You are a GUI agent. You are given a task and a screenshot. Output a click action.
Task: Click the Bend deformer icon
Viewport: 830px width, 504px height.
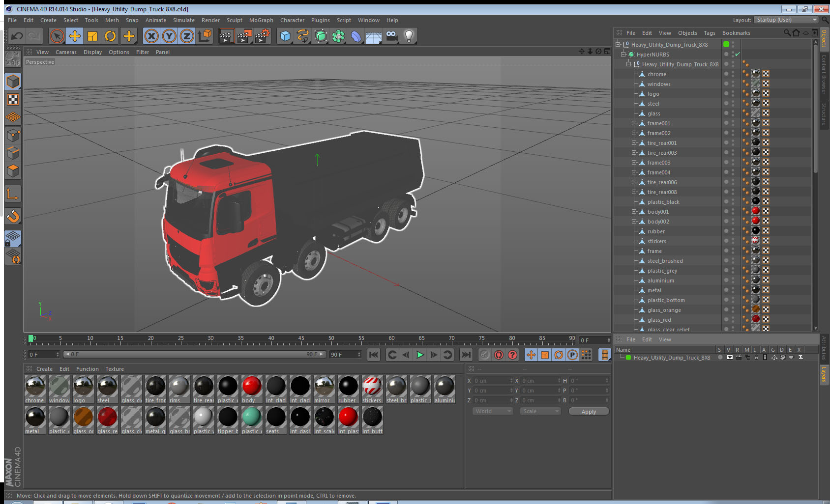pos(356,36)
